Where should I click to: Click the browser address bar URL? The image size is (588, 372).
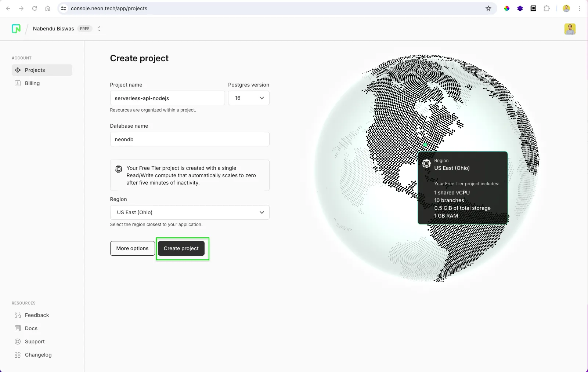109,8
